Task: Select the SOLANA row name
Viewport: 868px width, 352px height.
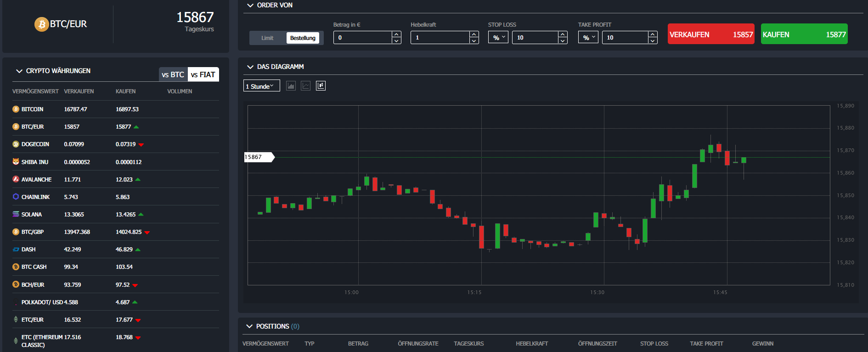Action: [32, 215]
